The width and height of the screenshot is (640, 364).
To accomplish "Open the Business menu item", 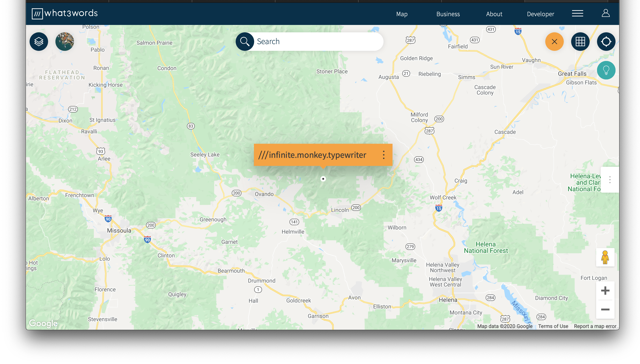I will point(448,14).
